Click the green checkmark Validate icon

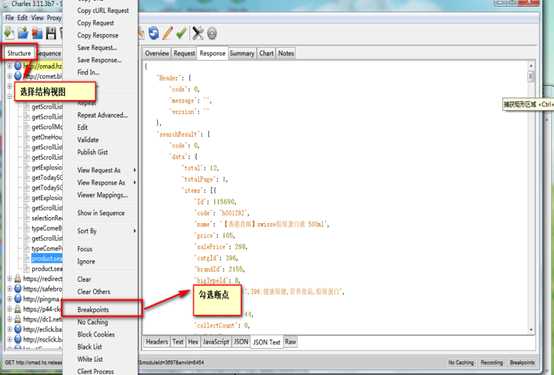click(x=181, y=33)
